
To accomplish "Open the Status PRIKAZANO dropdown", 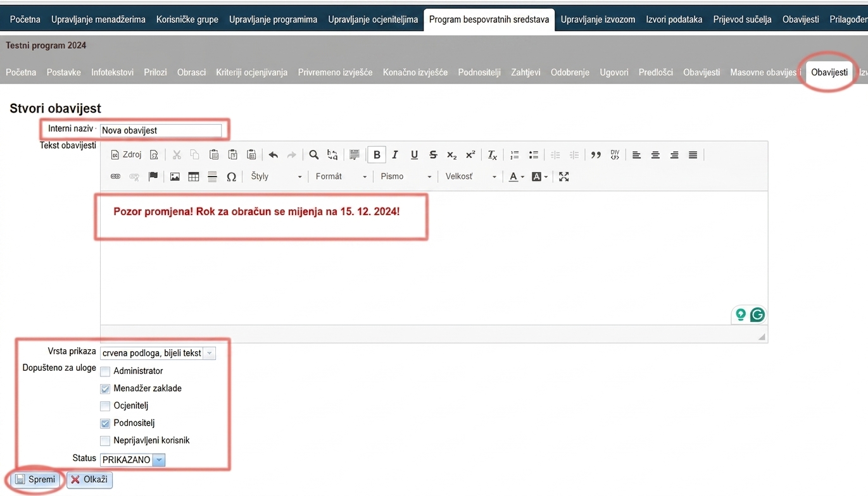I will click(x=133, y=460).
